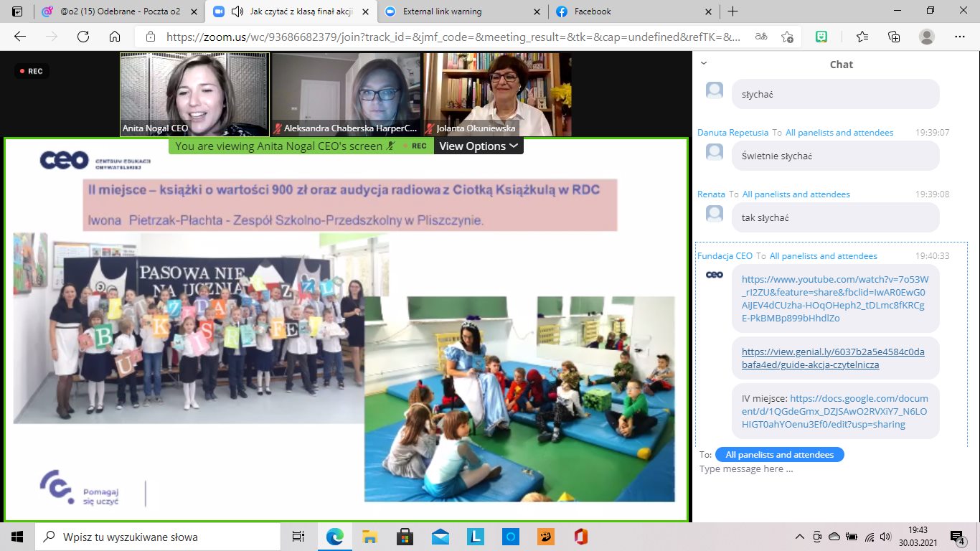Click the browser home icon

coord(115,37)
